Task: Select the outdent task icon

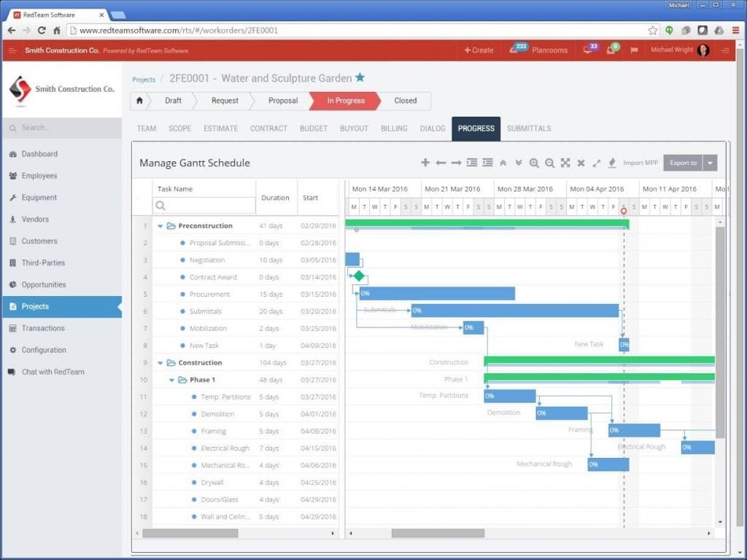Action: click(x=486, y=163)
